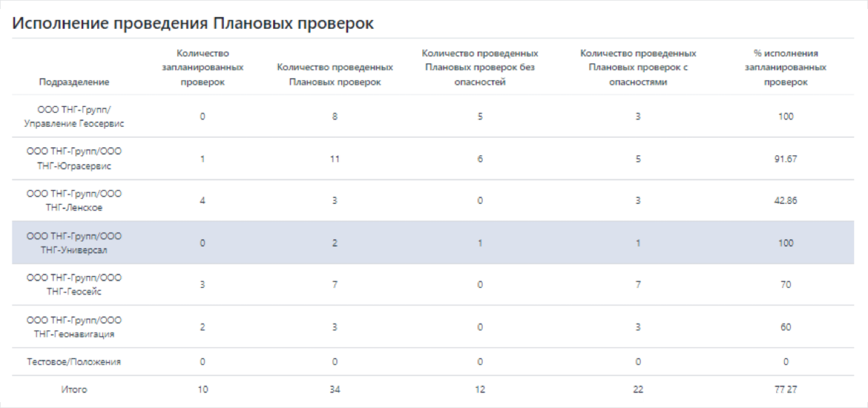Click total planned checks value 10
Image resolution: width=868 pixels, height=408 pixels.
(x=203, y=389)
